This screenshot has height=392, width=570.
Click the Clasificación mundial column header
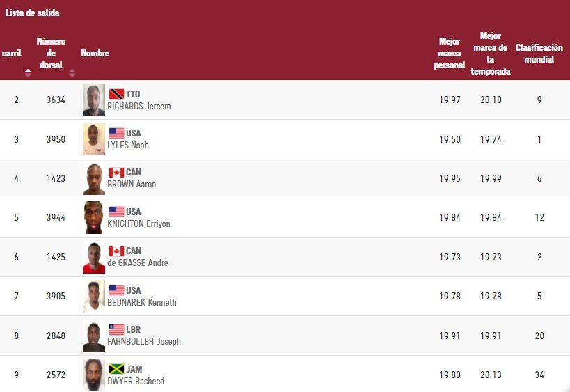point(539,54)
